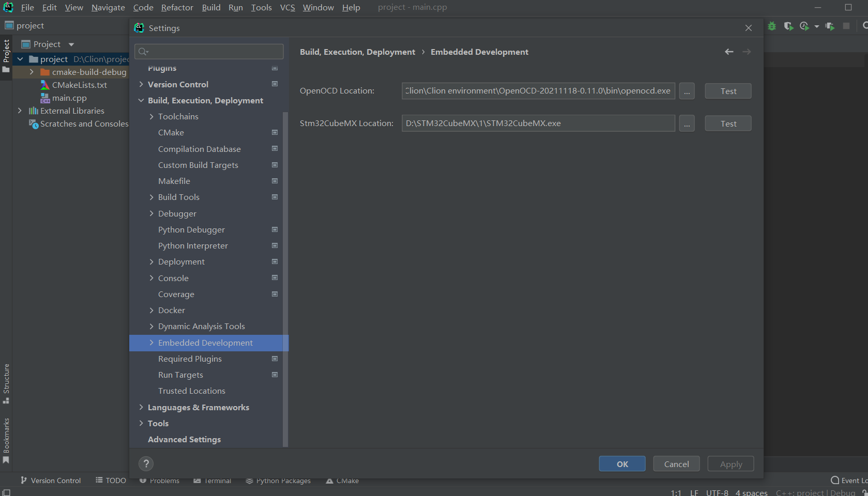Click the Build, Execution, Deployment breadcrumb
The height and width of the screenshot is (496, 868).
[357, 52]
